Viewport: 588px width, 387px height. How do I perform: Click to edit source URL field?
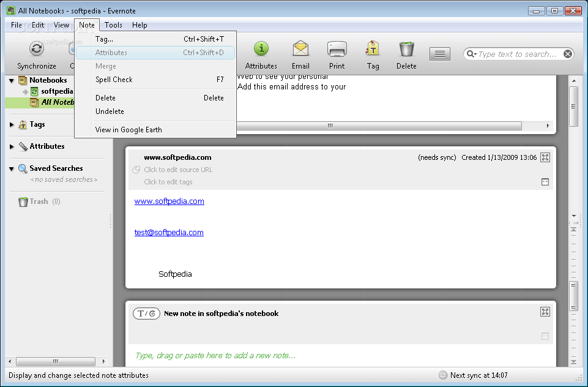click(x=178, y=170)
